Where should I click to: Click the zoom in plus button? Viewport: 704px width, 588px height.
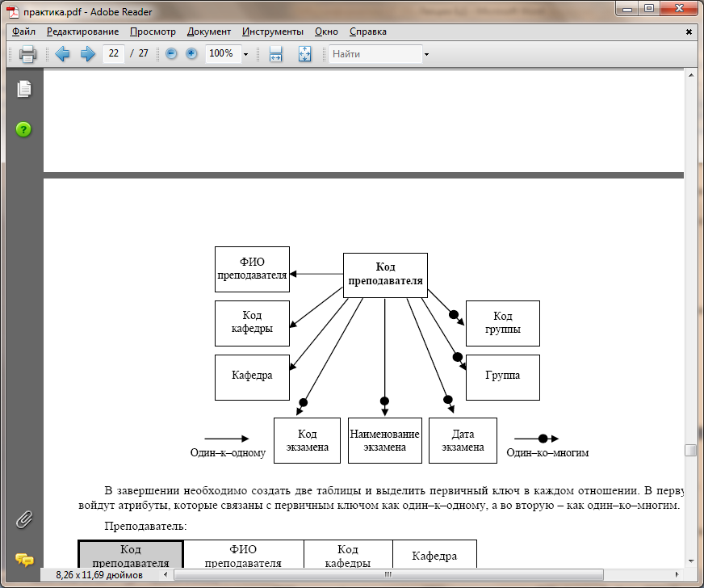pos(191,54)
